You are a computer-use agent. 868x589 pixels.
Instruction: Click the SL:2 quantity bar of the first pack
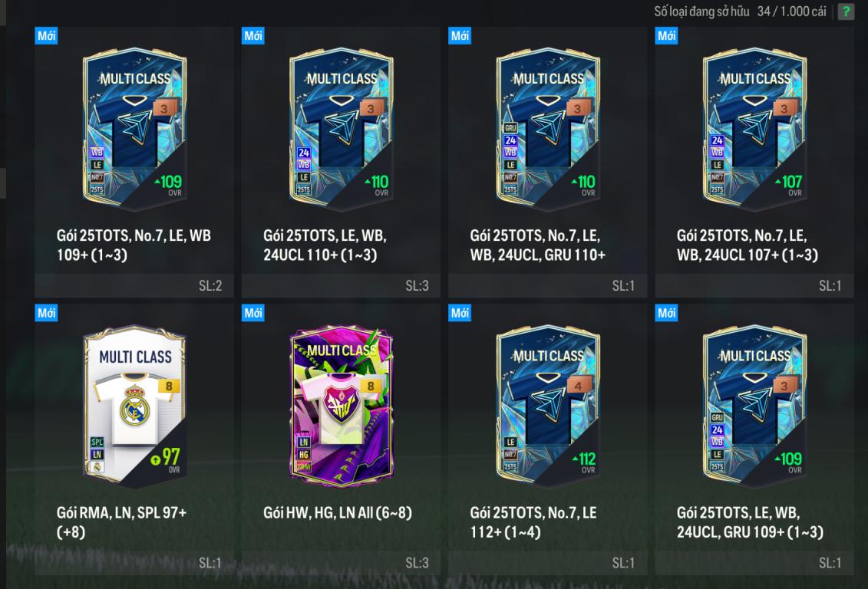pos(134,285)
